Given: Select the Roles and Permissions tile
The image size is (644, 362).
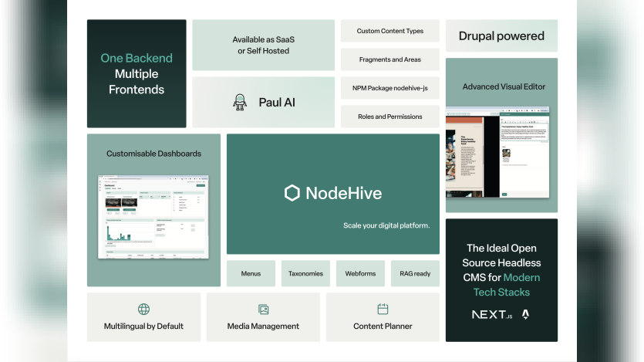Looking at the screenshot, I should tap(390, 117).
